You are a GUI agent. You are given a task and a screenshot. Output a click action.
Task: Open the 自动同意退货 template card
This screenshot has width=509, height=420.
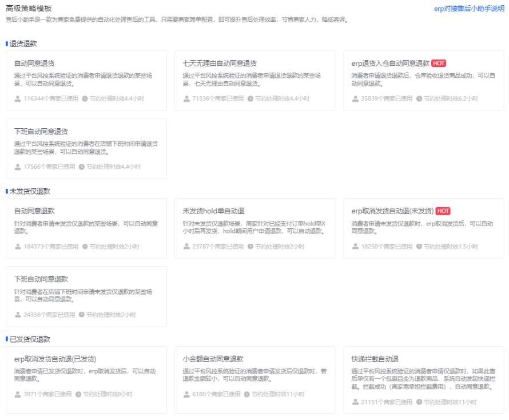(x=86, y=78)
